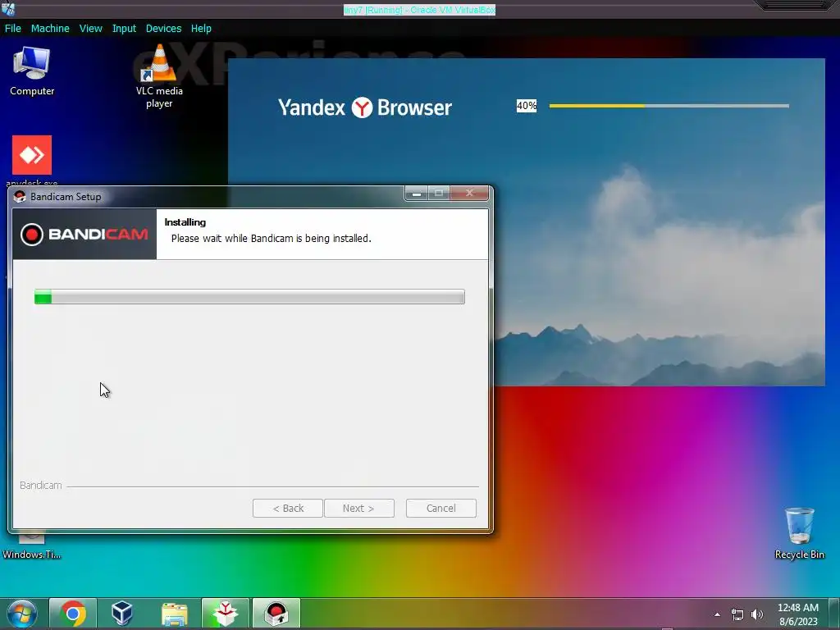Open the VirtualBox cube taskbar icon
Screen dimensions: 840x630
click(x=122, y=614)
